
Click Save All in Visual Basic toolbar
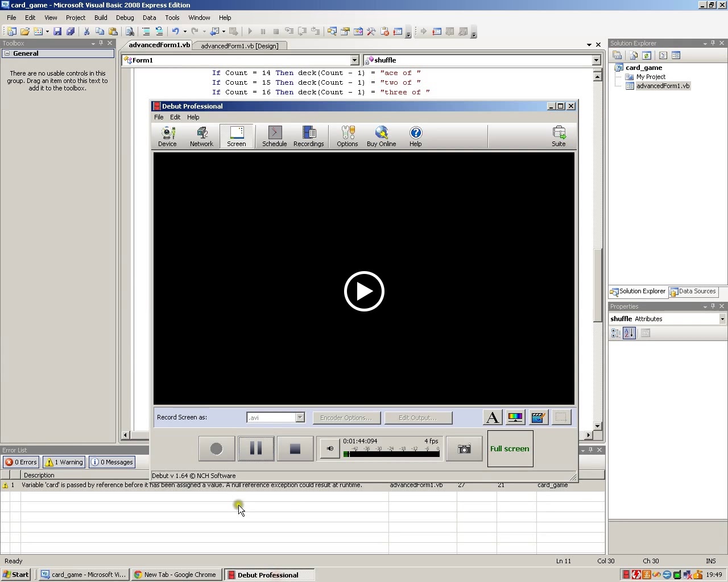[71, 32]
